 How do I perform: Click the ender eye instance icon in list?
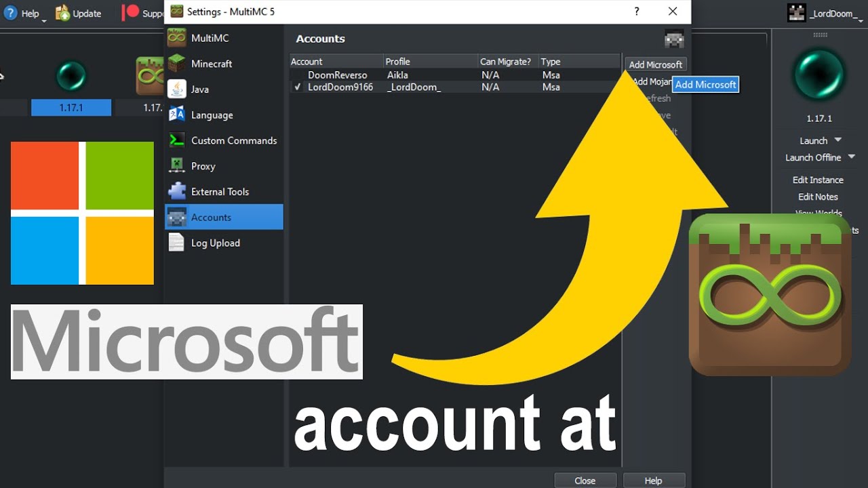click(x=71, y=75)
